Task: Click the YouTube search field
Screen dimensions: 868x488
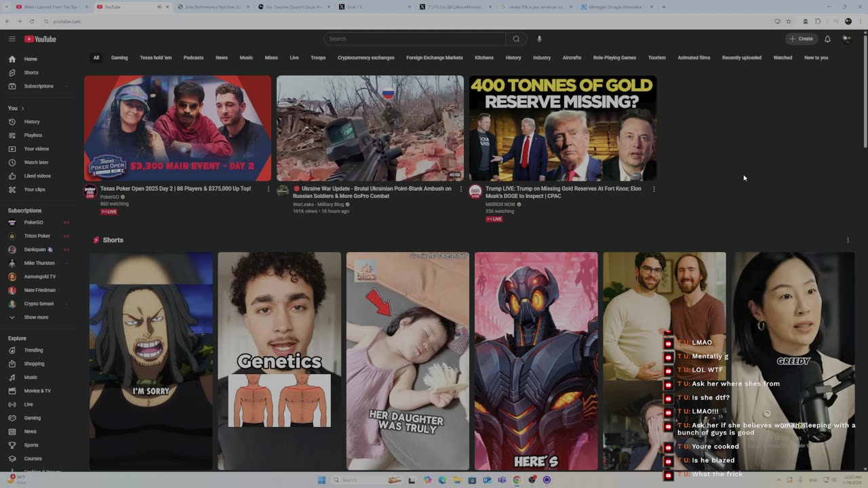Action: [x=414, y=39]
